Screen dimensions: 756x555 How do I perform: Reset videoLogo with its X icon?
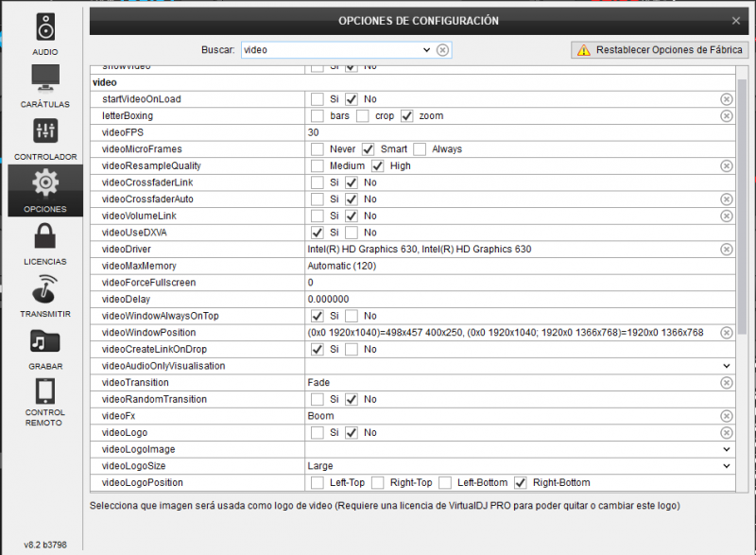click(727, 432)
